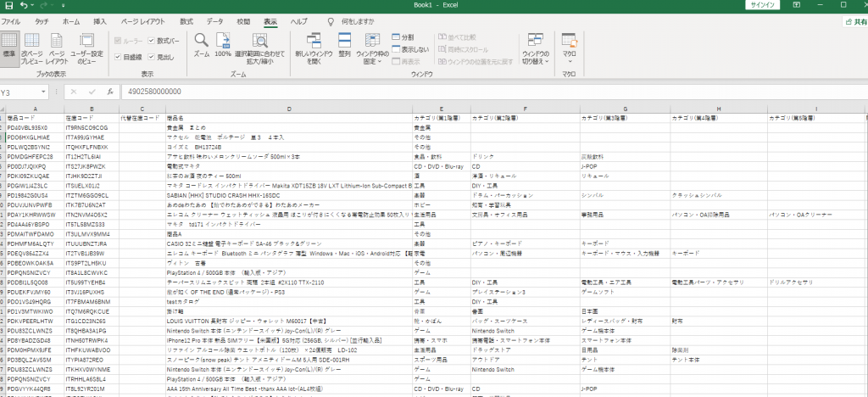Open ユーザー設定のビュー custom views
The image size is (868, 397).
86,48
